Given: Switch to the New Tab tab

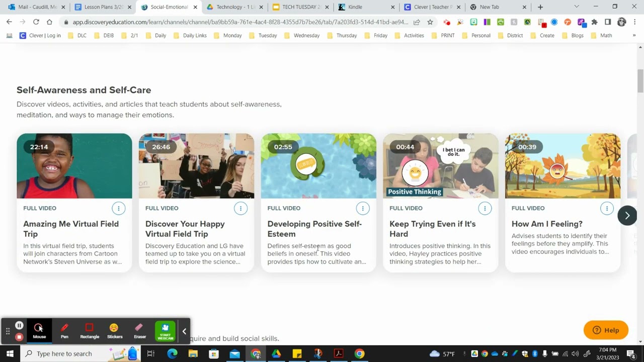Looking at the screenshot, I should coord(497,7).
